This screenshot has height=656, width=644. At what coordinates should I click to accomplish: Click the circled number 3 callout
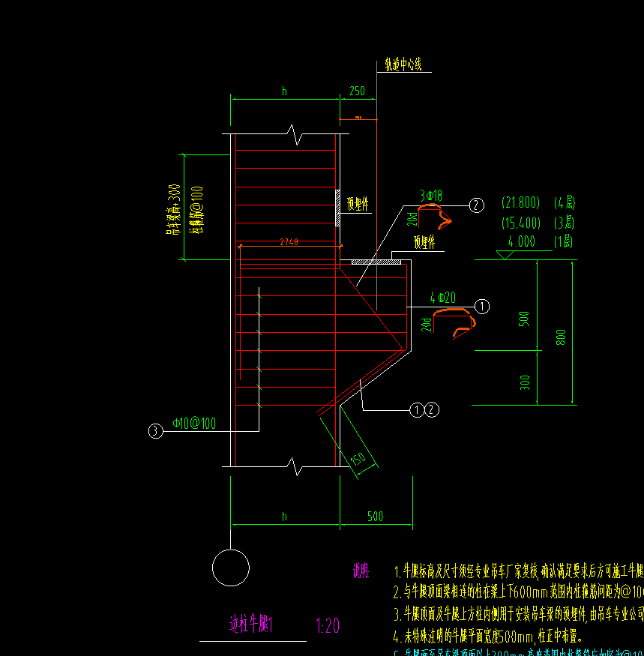tap(156, 431)
